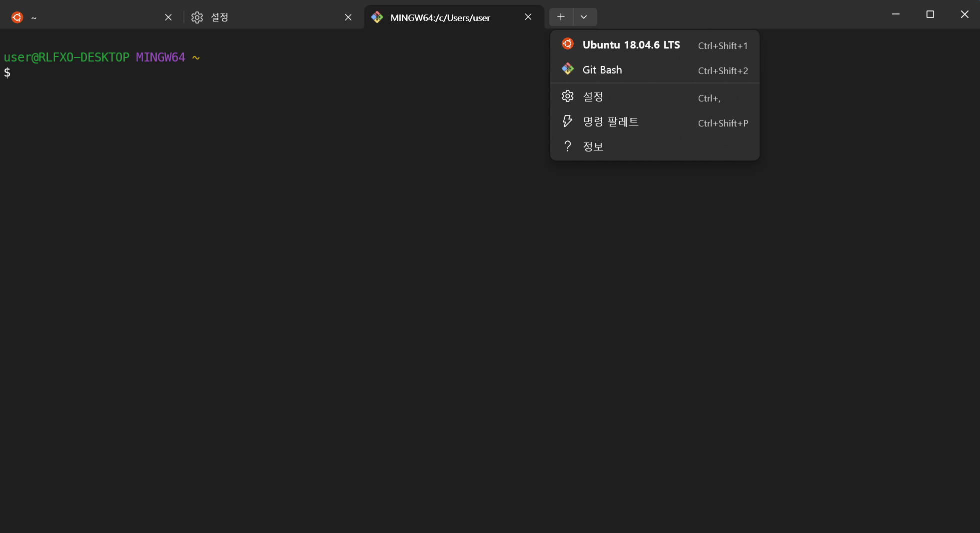The width and height of the screenshot is (980, 533).
Task: Open 명령 팔레트 command palette
Action: point(655,122)
